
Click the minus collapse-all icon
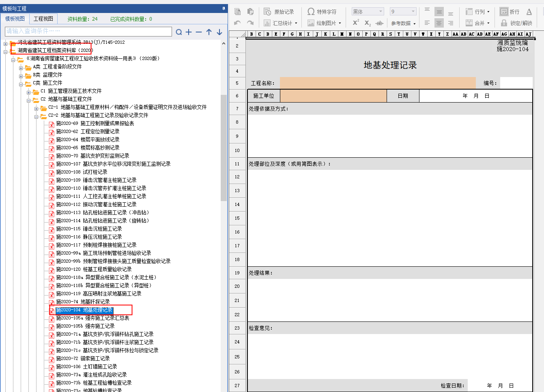click(199, 32)
